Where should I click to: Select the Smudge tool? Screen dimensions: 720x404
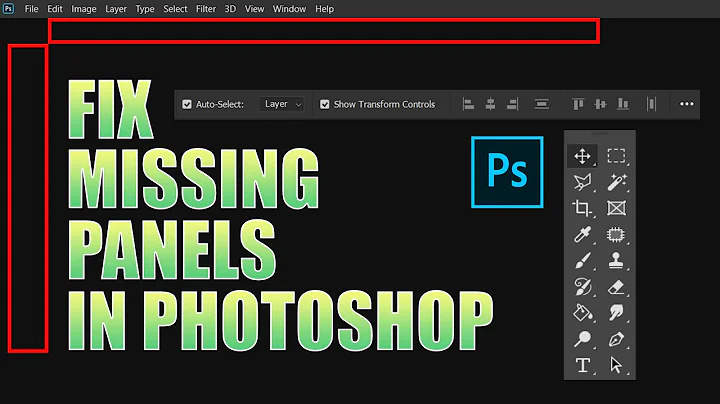coord(616,313)
